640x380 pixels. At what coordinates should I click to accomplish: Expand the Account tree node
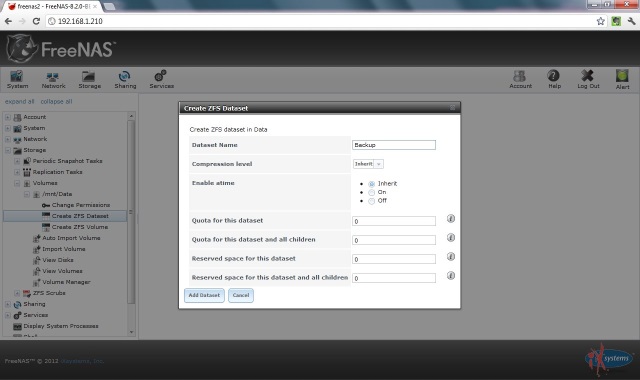8,117
